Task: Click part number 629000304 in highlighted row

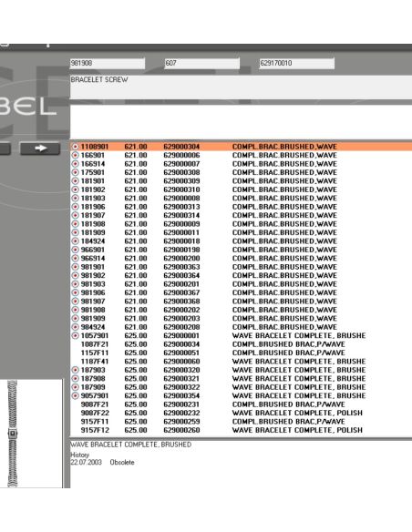Action: coord(181,147)
